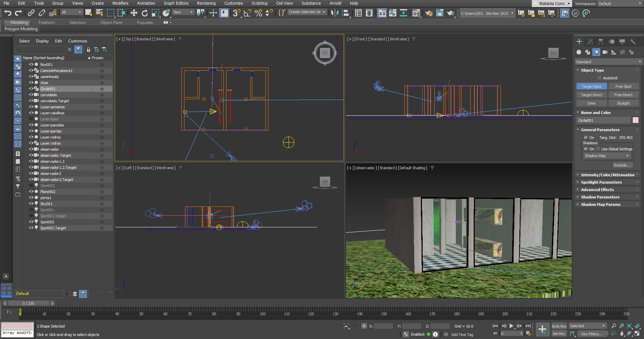This screenshot has width=644, height=339.
Task: Open the Shadow Map type dropdown
Action: (x=607, y=156)
